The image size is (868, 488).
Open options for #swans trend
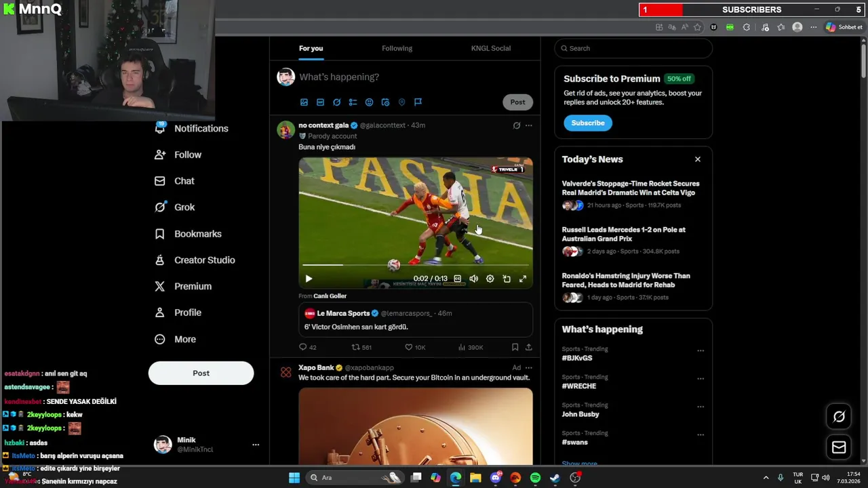tap(701, 434)
